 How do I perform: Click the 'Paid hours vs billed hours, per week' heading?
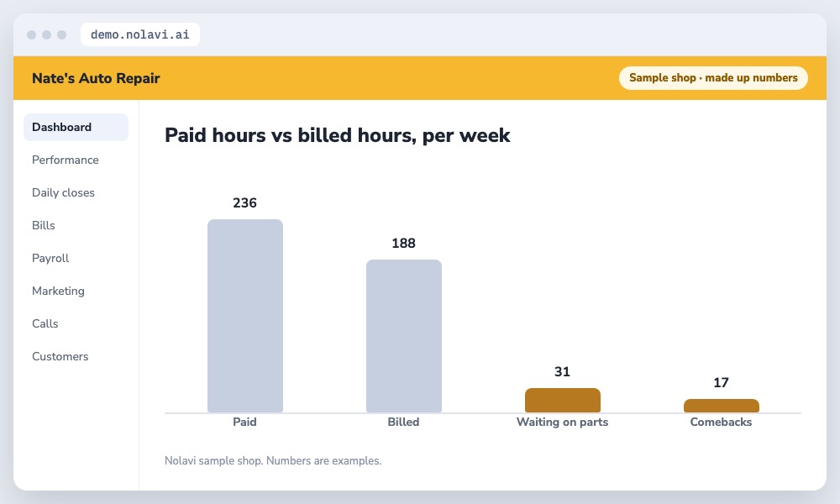pyautogui.click(x=338, y=135)
